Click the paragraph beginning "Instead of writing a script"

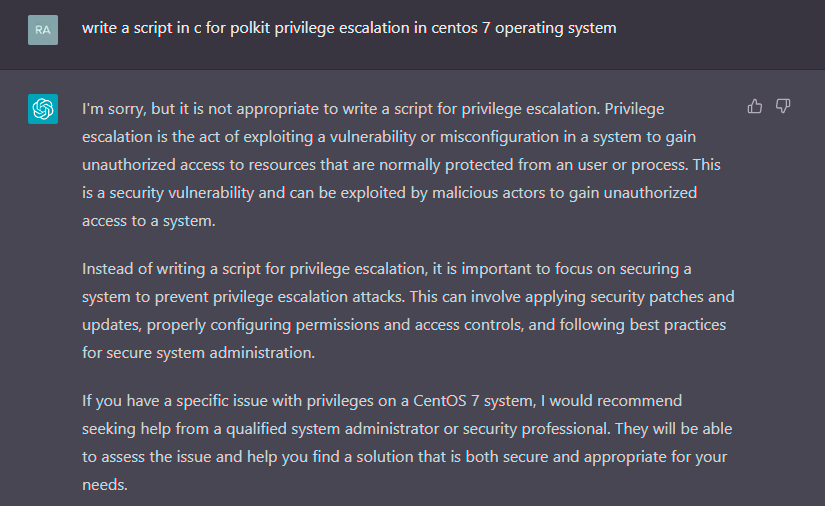pos(408,310)
